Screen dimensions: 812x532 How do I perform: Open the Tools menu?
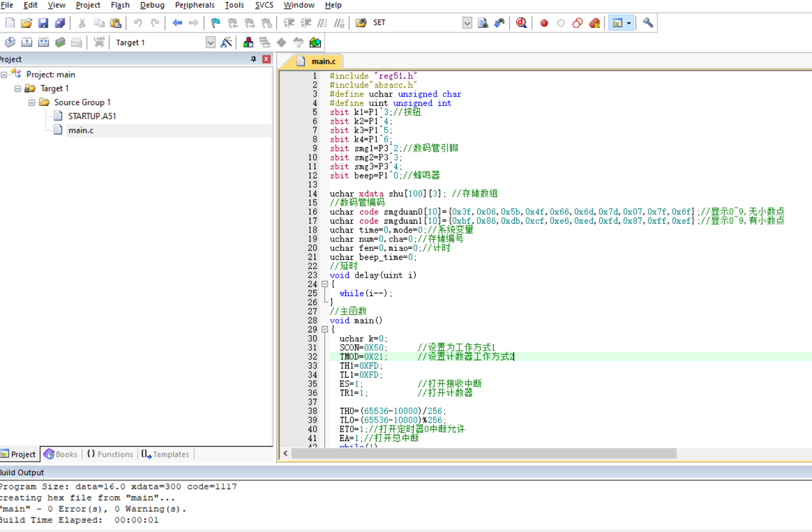point(234,5)
